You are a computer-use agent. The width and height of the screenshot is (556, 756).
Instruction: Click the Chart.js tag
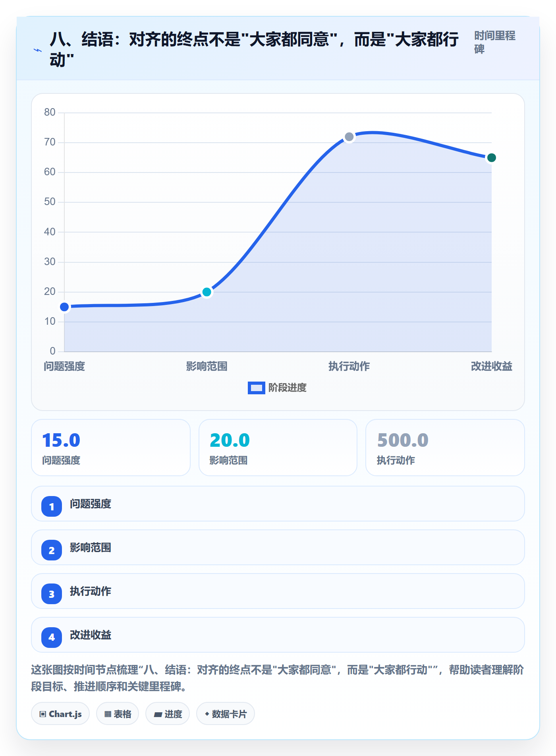tap(60, 714)
